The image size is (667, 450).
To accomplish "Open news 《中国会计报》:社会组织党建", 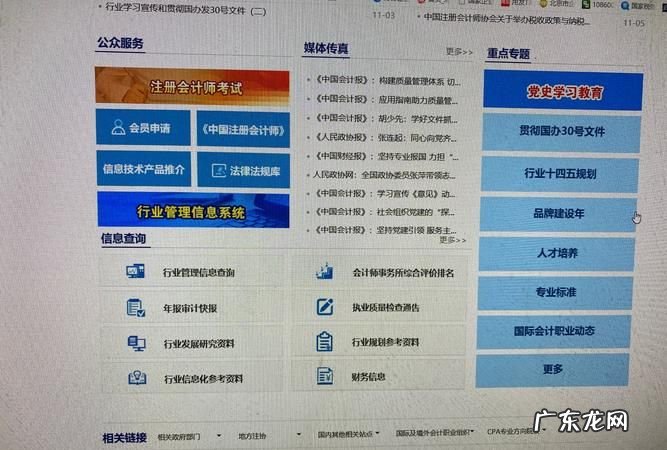I will point(385,212).
